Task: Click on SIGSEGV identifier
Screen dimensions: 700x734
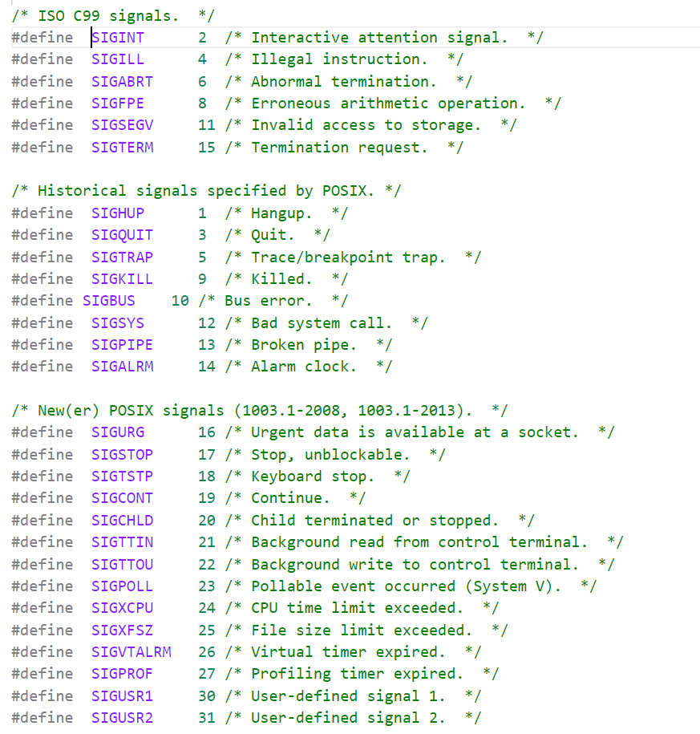Action: tap(122, 125)
